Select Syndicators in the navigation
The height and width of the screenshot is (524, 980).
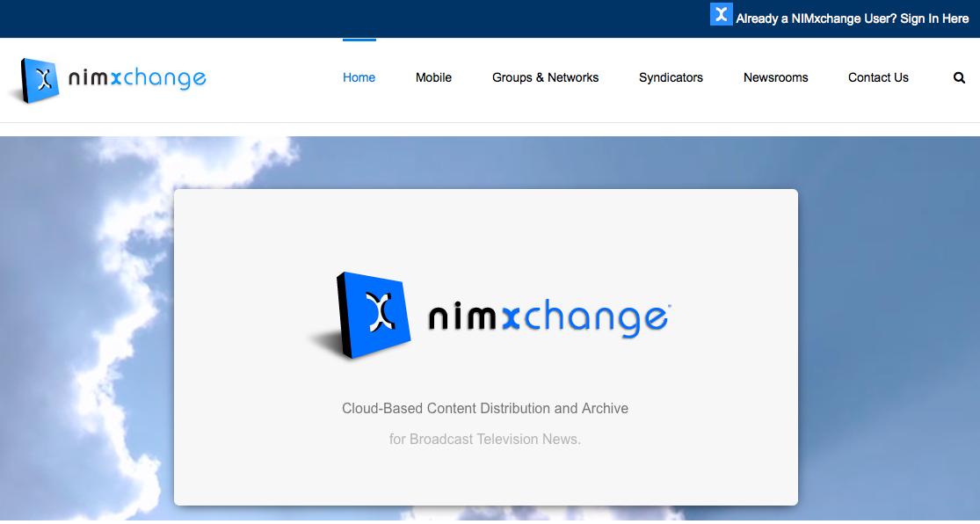[x=671, y=77]
